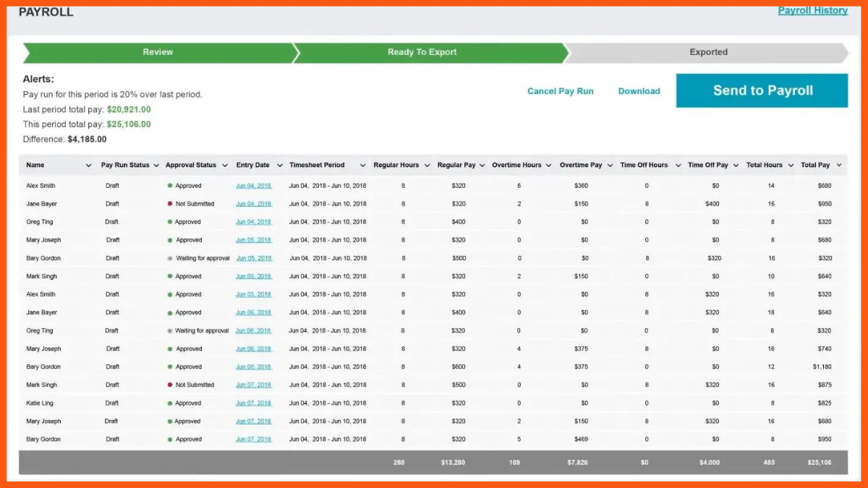Go to the Exported stage
The width and height of the screenshot is (868, 488).
pos(708,52)
